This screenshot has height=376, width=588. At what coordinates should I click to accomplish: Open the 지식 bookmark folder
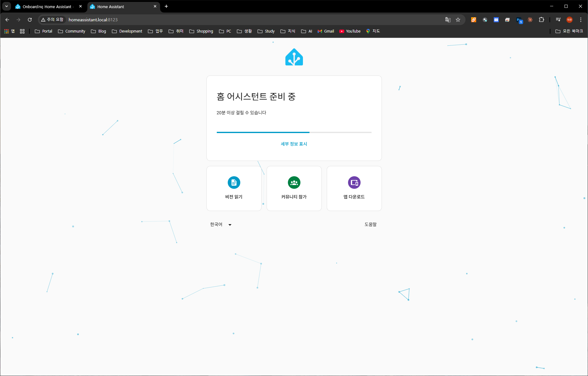(288, 31)
